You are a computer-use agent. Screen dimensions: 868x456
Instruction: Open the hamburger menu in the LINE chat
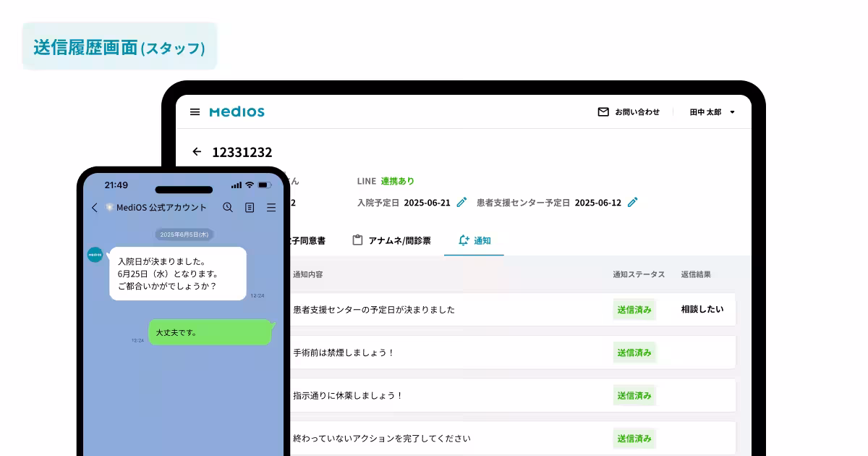(271, 208)
